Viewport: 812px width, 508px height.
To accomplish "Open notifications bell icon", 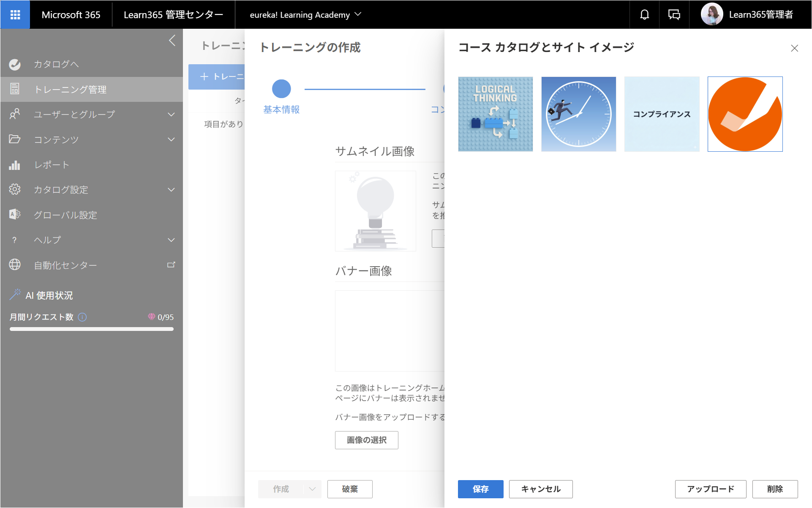I will click(644, 15).
